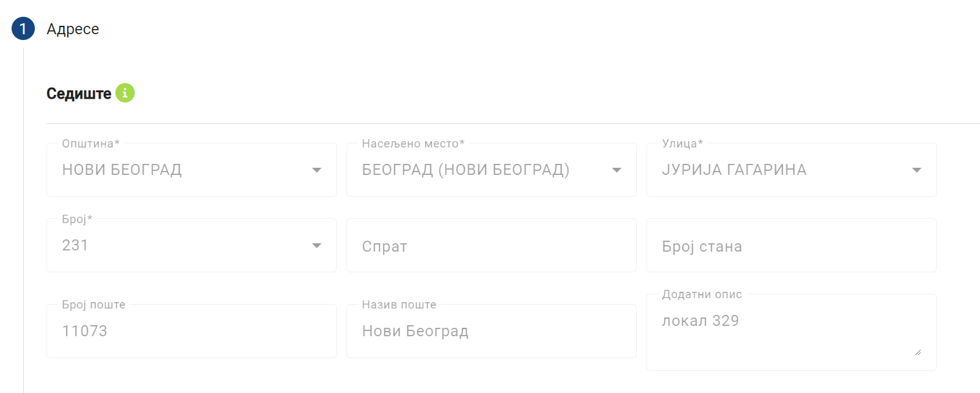
Task: Click the Број label above the 231 value
Action: (x=75, y=219)
